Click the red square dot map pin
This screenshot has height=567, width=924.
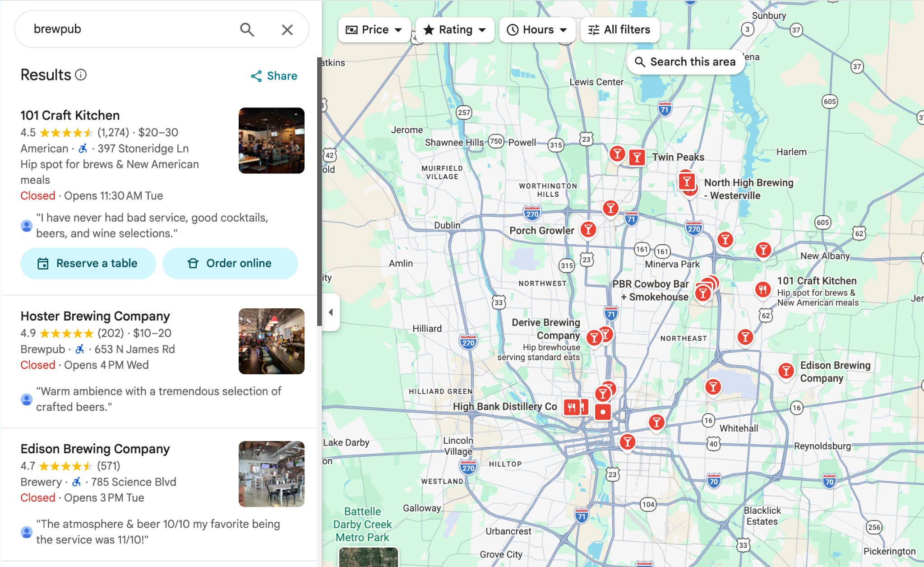(603, 412)
